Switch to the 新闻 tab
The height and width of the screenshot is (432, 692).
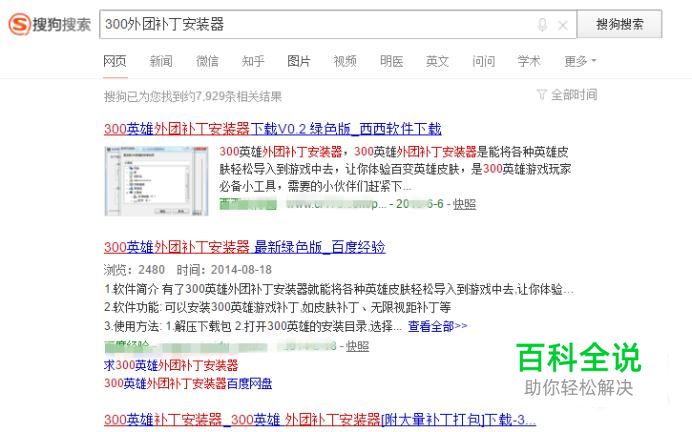coord(161,61)
